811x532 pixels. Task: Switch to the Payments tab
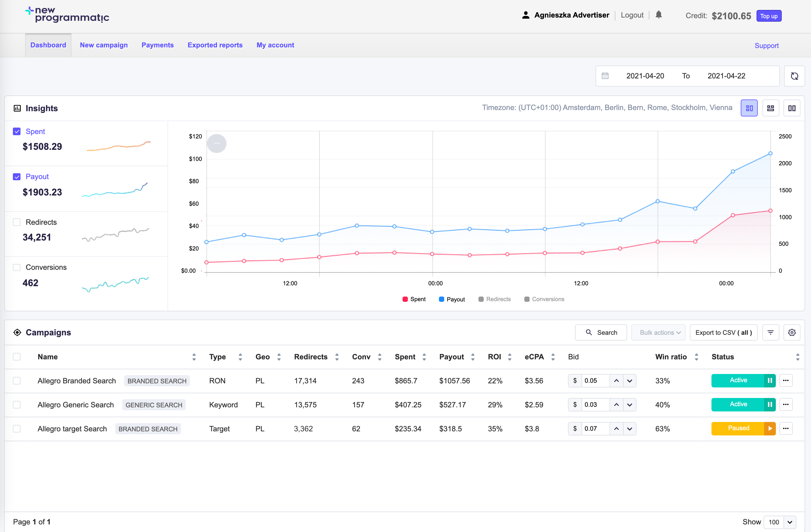[158, 45]
